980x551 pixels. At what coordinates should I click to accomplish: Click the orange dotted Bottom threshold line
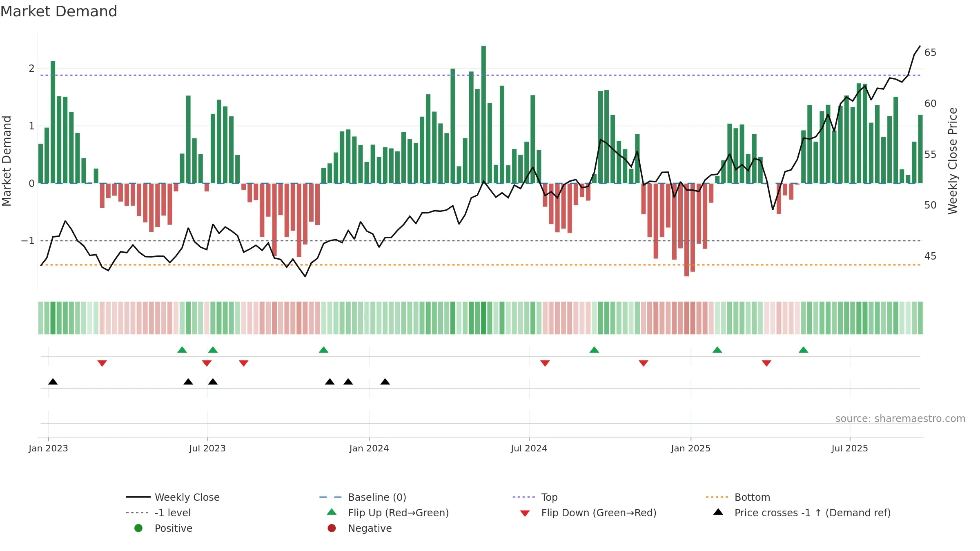tap(480, 265)
